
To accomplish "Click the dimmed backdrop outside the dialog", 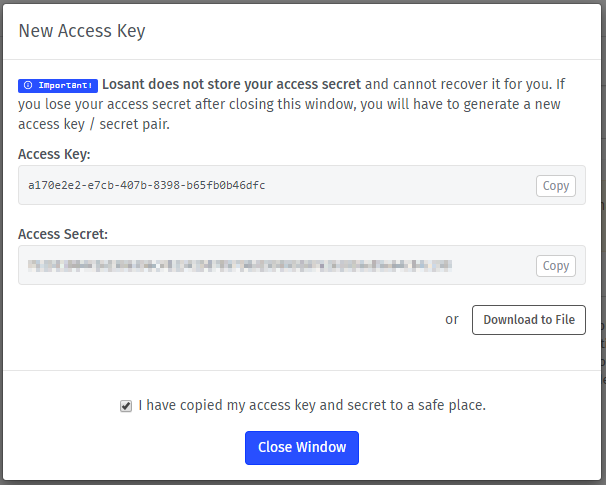I will coord(604,155).
